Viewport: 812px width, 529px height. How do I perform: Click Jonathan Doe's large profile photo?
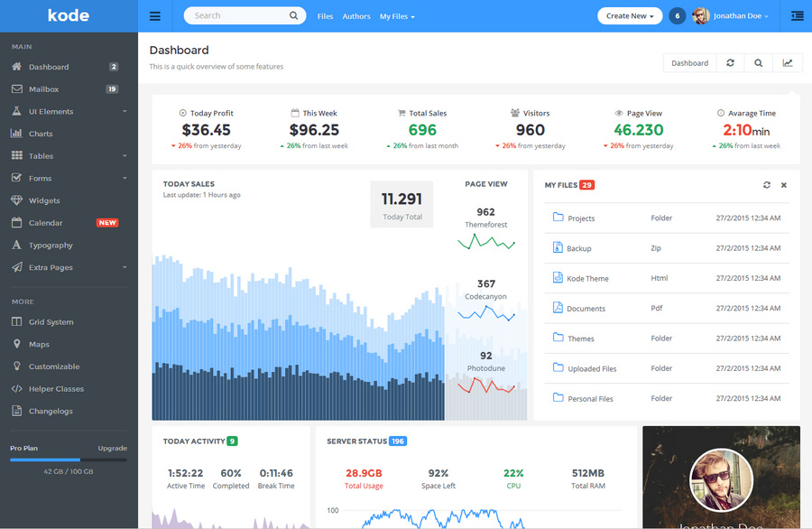[x=722, y=479]
